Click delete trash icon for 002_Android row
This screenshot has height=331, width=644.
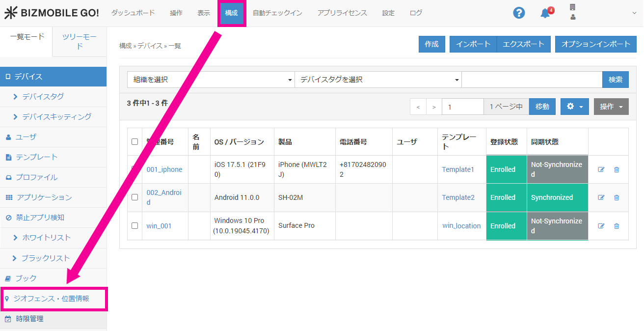click(x=617, y=197)
